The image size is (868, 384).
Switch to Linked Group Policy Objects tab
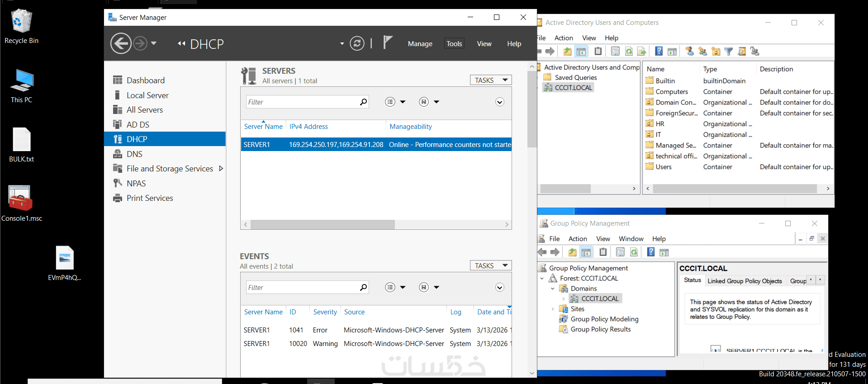pyautogui.click(x=745, y=281)
